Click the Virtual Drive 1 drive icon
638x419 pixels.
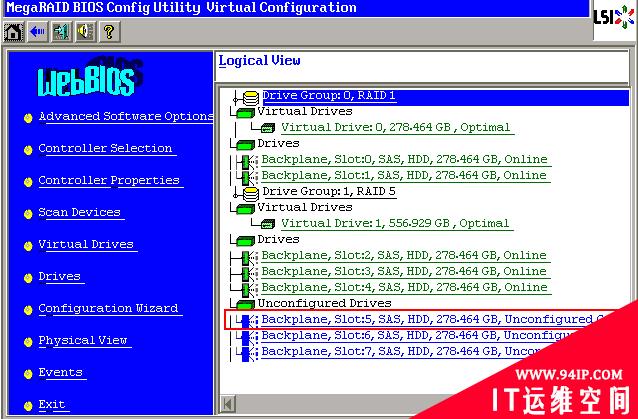tap(268, 224)
